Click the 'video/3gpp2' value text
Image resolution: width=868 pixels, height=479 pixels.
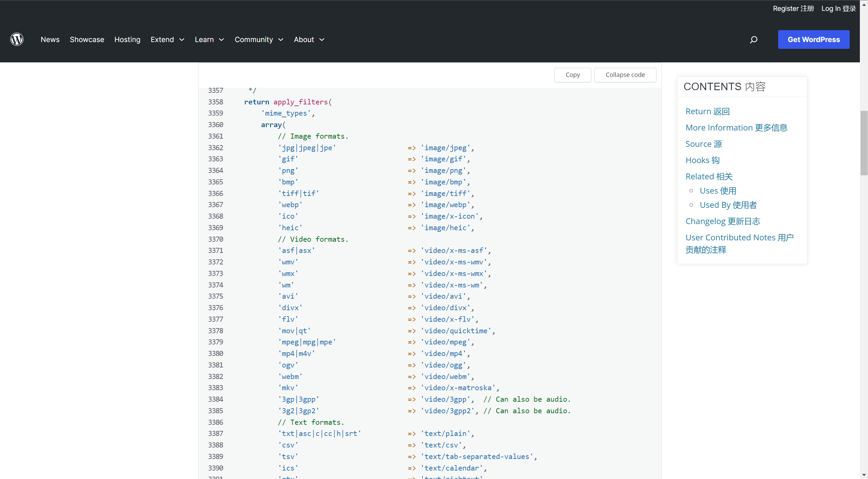tap(448, 411)
